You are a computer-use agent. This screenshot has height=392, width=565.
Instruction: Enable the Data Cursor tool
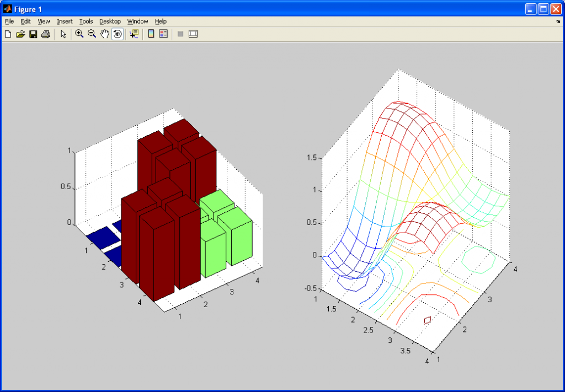coord(133,34)
